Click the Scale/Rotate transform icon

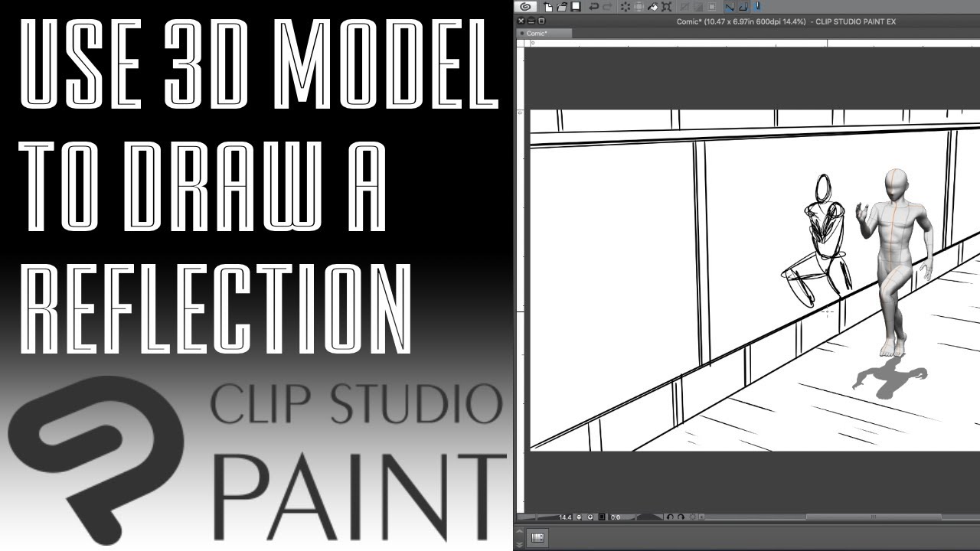tap(666, 7)
